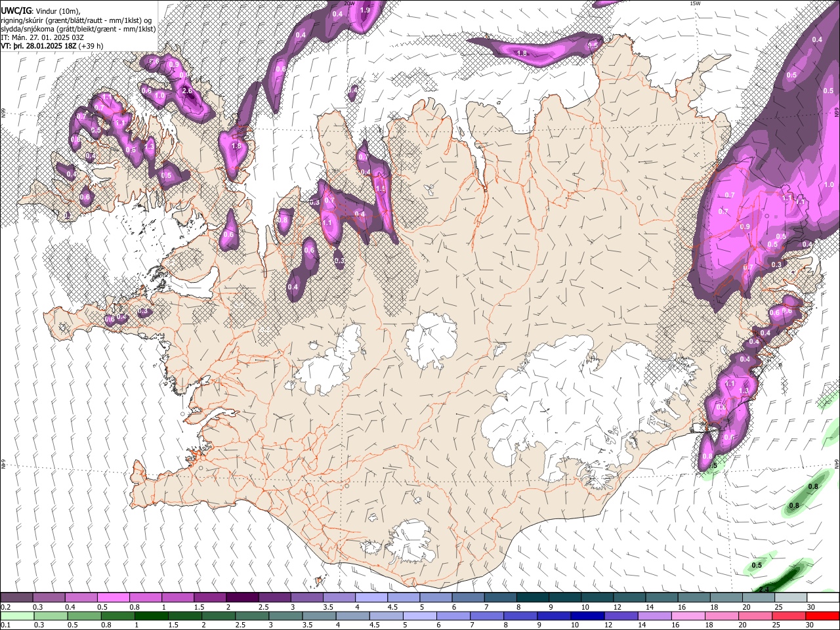
Task: Pick the white swatch ending the snow scale
Action: tap(823, 598)
